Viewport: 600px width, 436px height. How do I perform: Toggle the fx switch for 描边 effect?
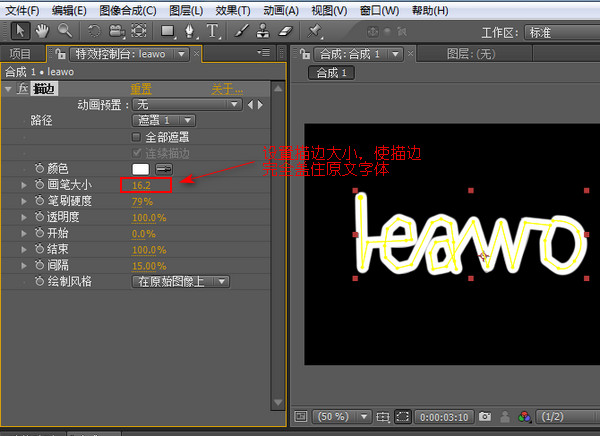tap(23, 88)
